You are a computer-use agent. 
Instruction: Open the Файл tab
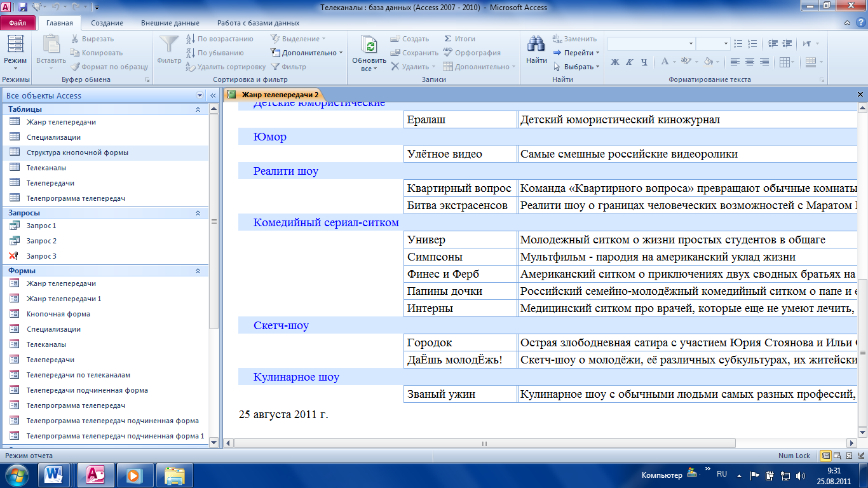coord(18,23)
